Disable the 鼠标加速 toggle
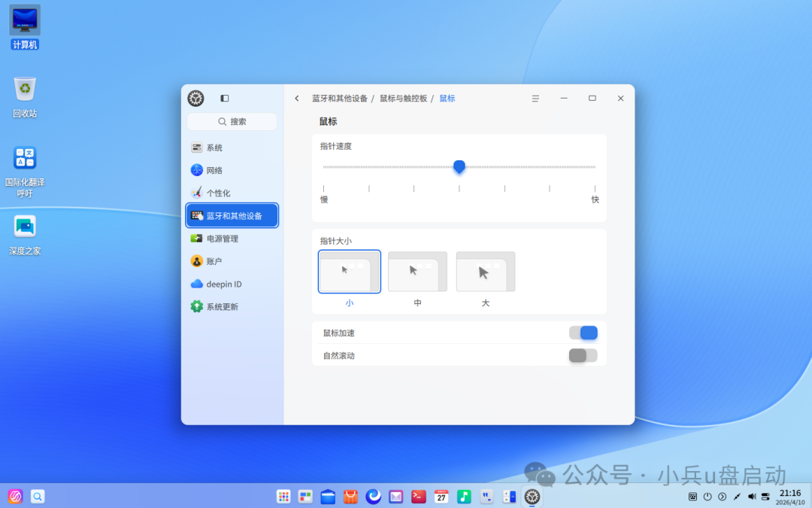 click(x=583, y=333)
